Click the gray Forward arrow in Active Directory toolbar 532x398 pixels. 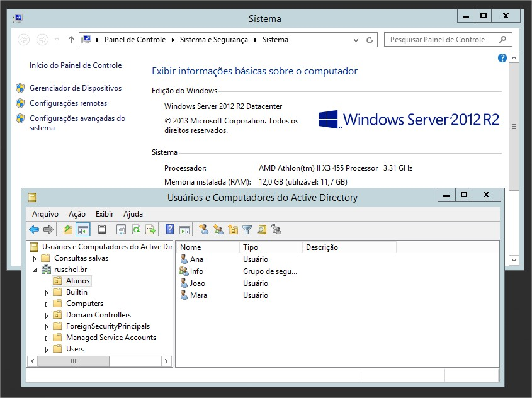coord(48,230)
